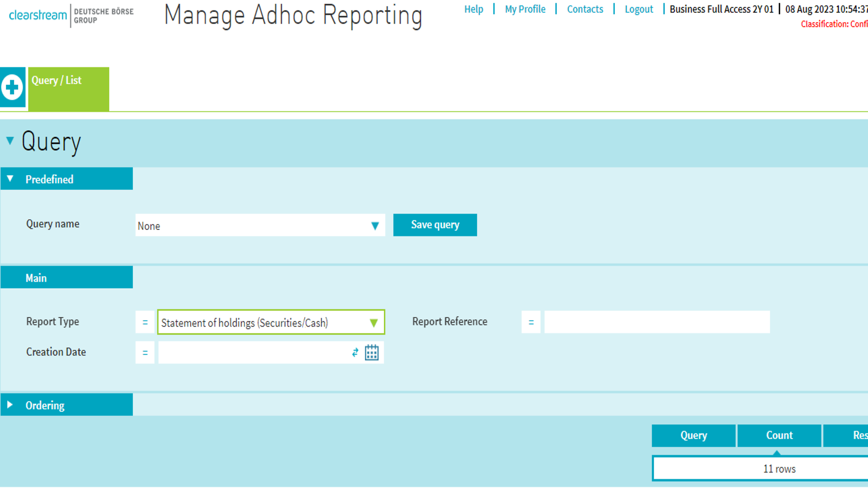Open the Report Type dropdown

271,322
